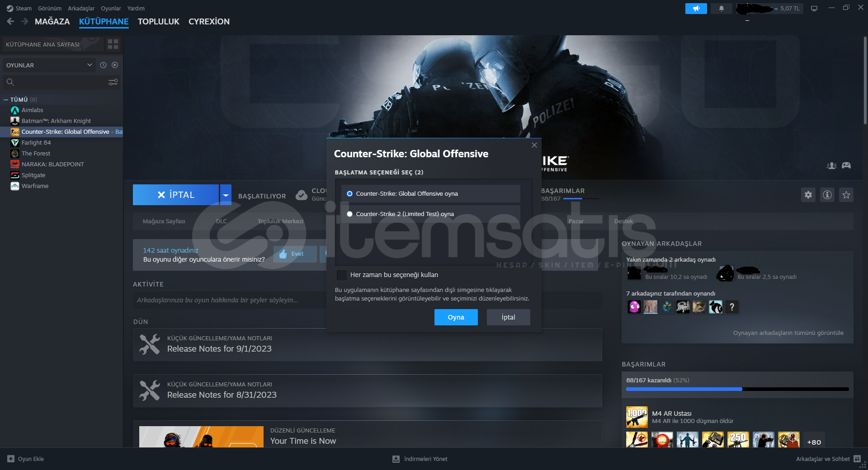
Task: Select Farlight 84 in library
Action: point(36,143)
